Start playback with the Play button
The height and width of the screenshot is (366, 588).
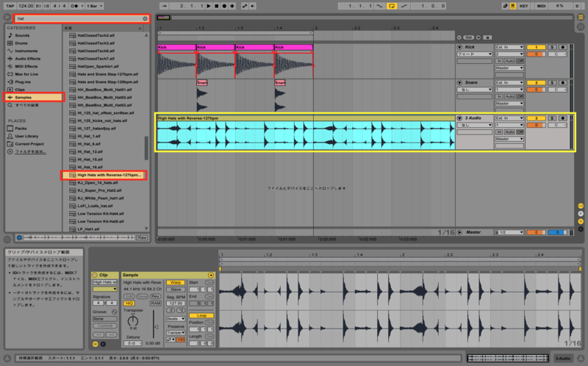(x=209, y=6)
